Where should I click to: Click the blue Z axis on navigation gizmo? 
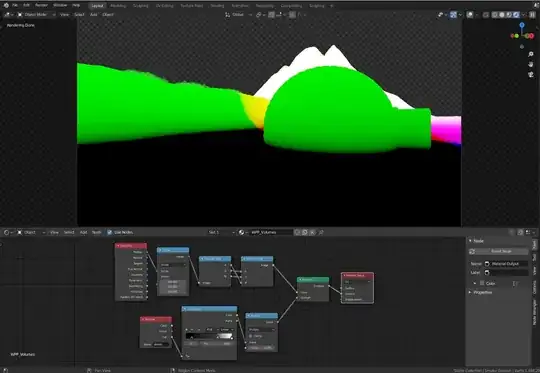pos(522,25)
